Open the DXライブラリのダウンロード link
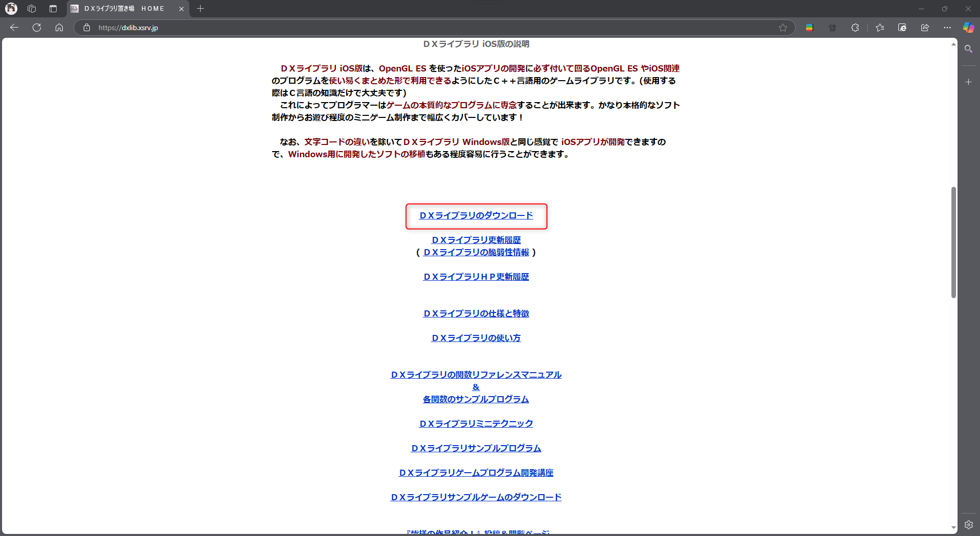This screenshot has height=536, width=980. [476, 216]
